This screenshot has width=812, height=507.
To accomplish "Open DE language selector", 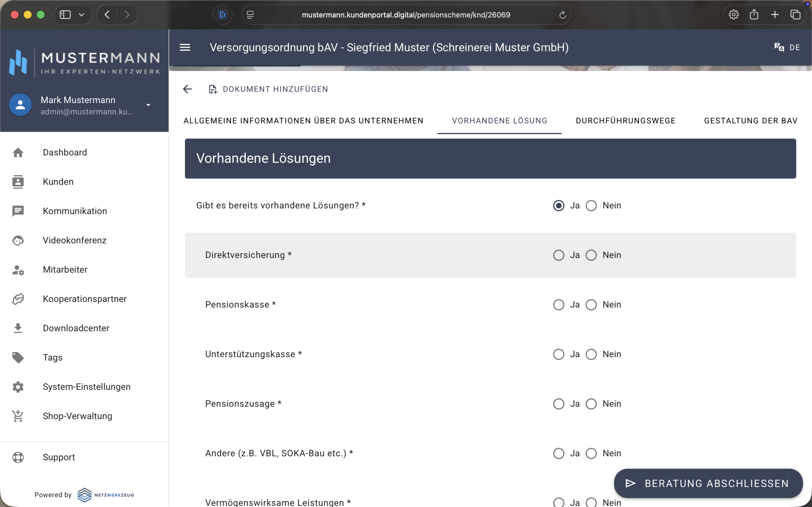I will coord(795,47).
